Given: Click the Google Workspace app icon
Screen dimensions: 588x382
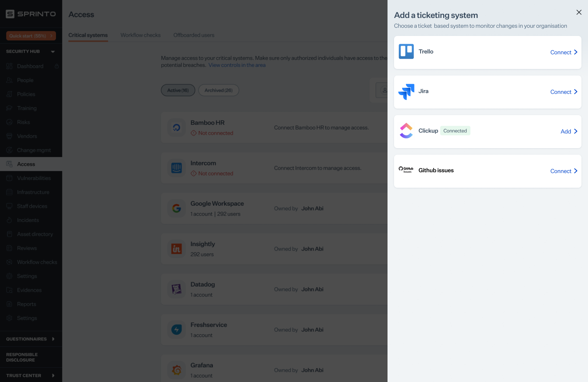Looking at the screenshot, I should pyautogui.click(x=176, y=208).
